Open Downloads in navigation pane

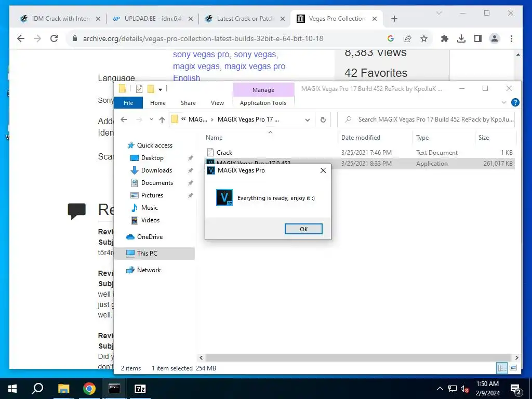156,170
